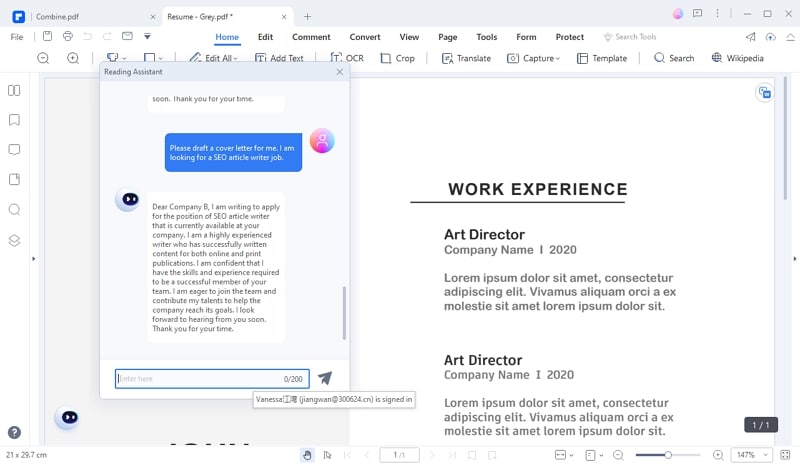
Task: Adjust the zoom level slider
Action: [668, 455]
